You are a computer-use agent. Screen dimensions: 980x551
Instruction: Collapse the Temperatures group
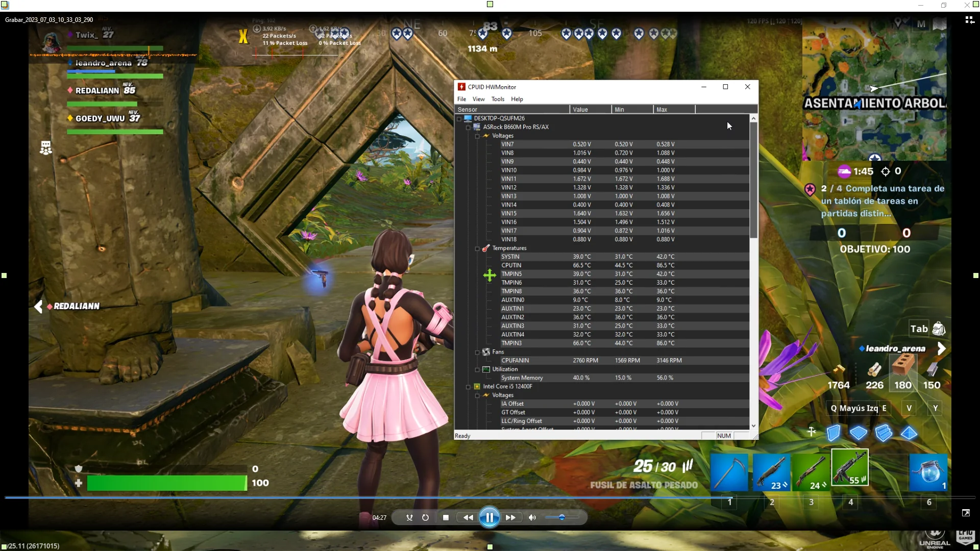[x=477, y=248]
